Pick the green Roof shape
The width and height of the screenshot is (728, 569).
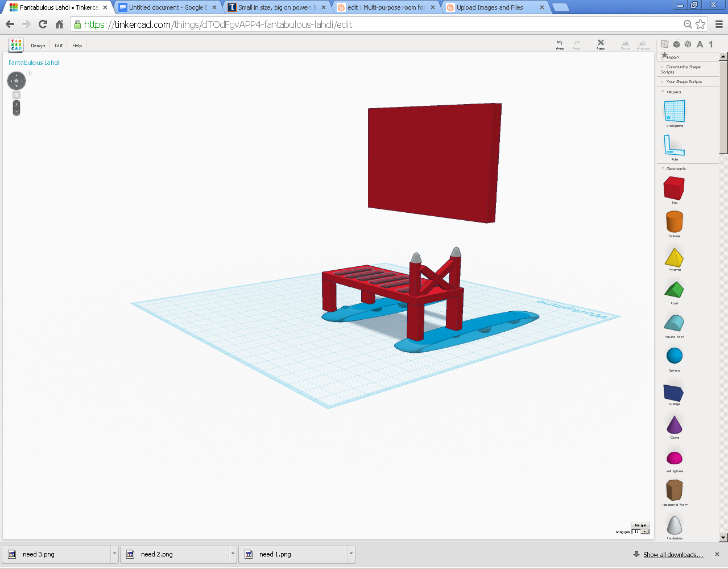point(674,291)
